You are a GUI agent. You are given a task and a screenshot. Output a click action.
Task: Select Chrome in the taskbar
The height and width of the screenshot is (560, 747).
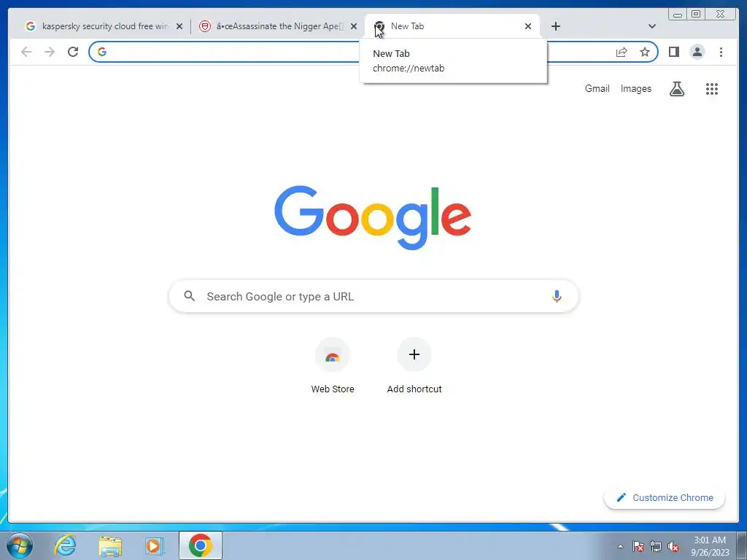201,545
